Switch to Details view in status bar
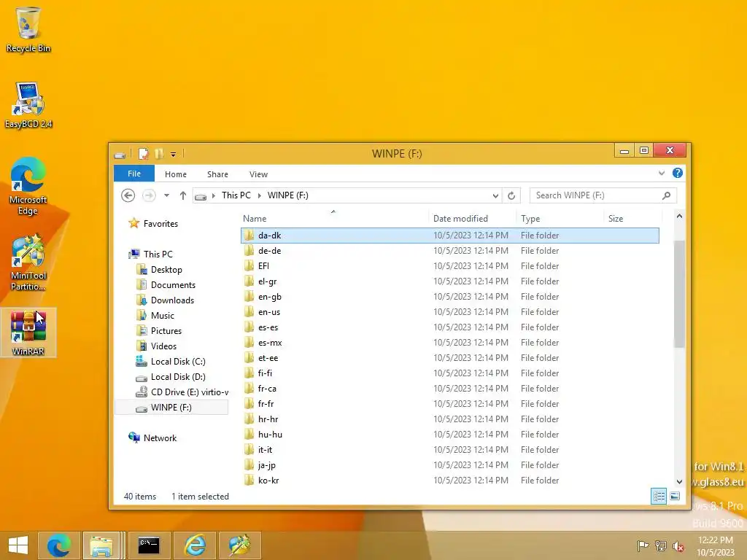Image resolution: width=747 pixels, height=560 pixels. (659, 496)
